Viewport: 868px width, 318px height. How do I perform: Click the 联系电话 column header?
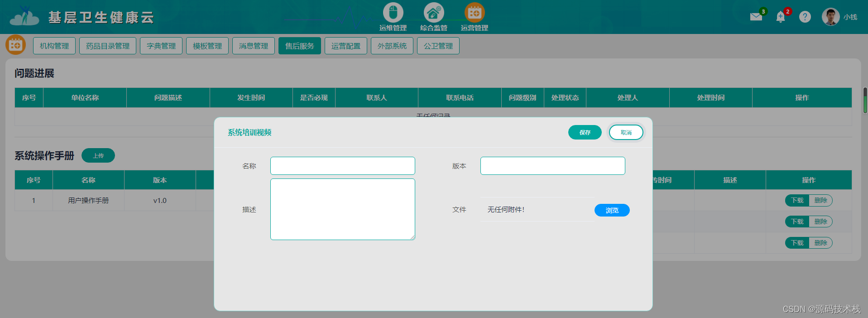pos(460,97)
